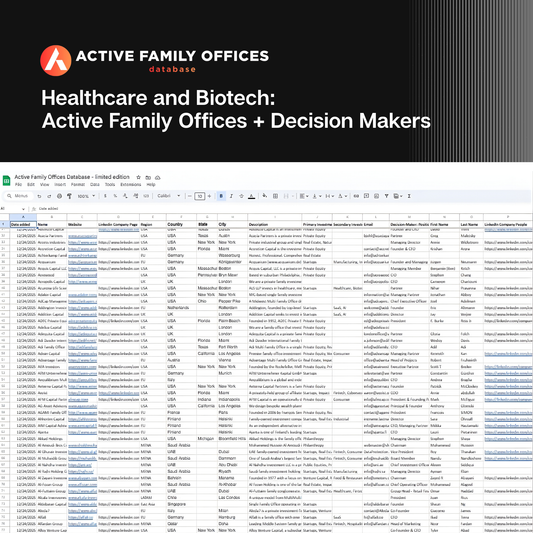Toggle Strikethrough formatting
Viewport: 533px width, 533px height.
241,196
